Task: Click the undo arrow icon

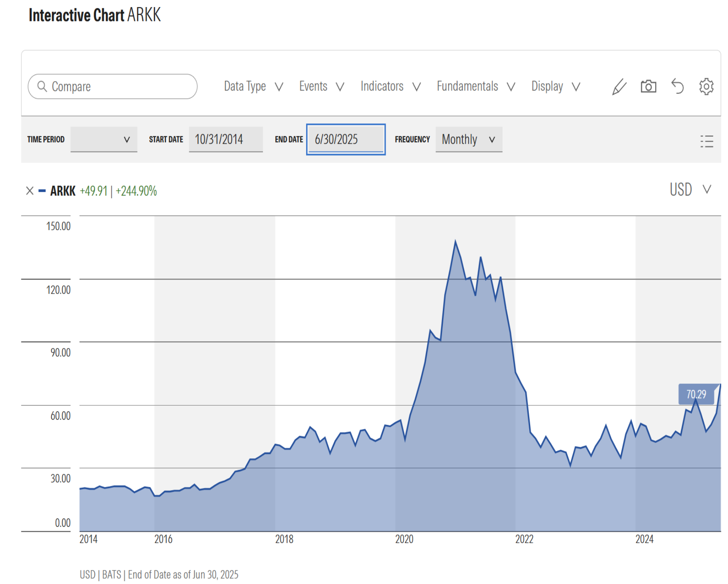Action: pyautogui.click(x=677, y=86)
